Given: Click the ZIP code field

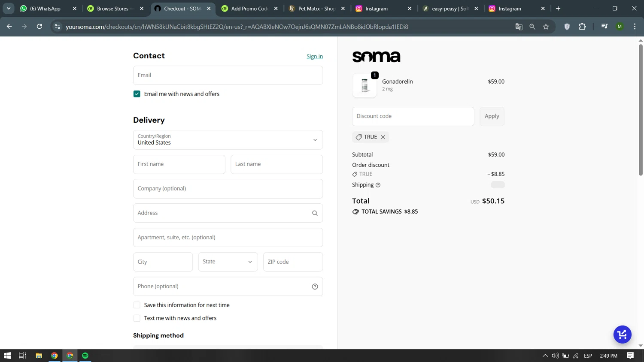Looking at the screenshot, I should (293, 262).
